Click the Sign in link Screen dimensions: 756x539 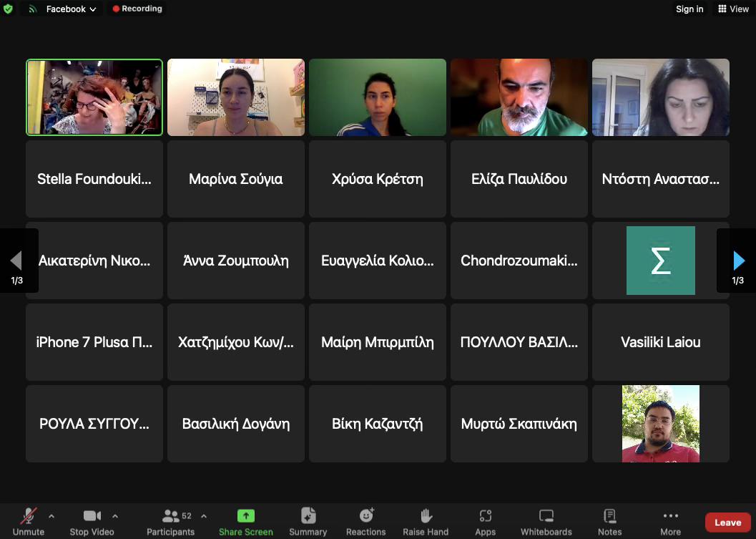pos(689,9)
